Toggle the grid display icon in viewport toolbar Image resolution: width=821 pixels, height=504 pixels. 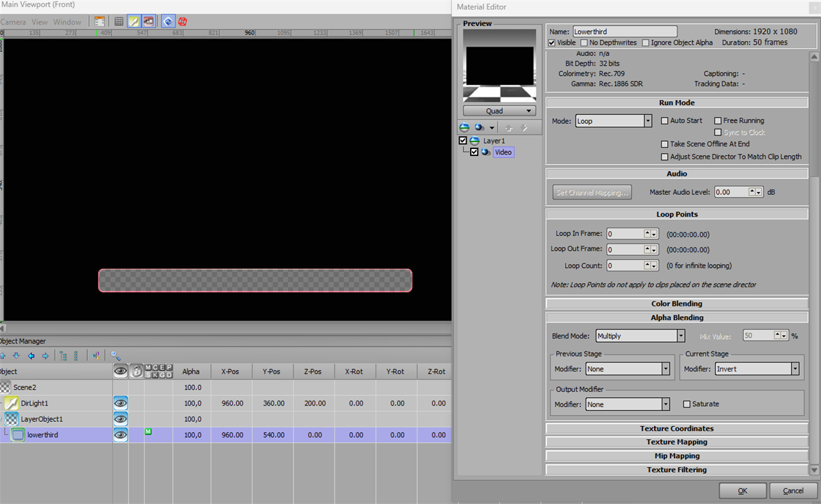(118, 22)
